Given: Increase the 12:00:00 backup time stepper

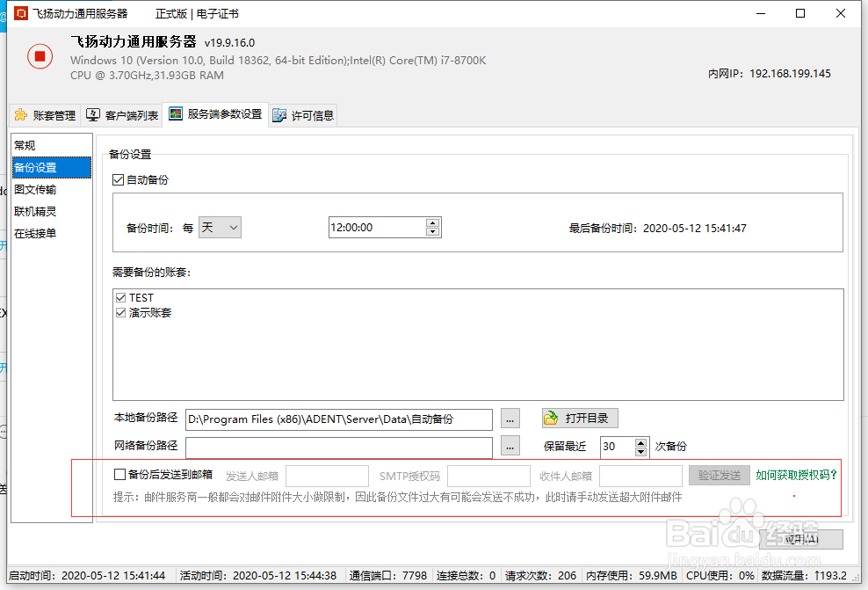Looking at the screenshot, I should pos(431,222).
